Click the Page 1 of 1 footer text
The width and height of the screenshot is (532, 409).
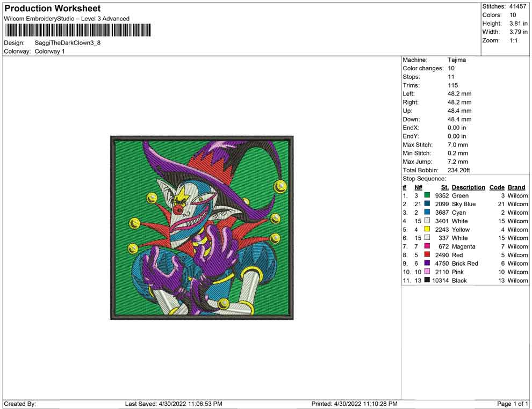point(512,404)
